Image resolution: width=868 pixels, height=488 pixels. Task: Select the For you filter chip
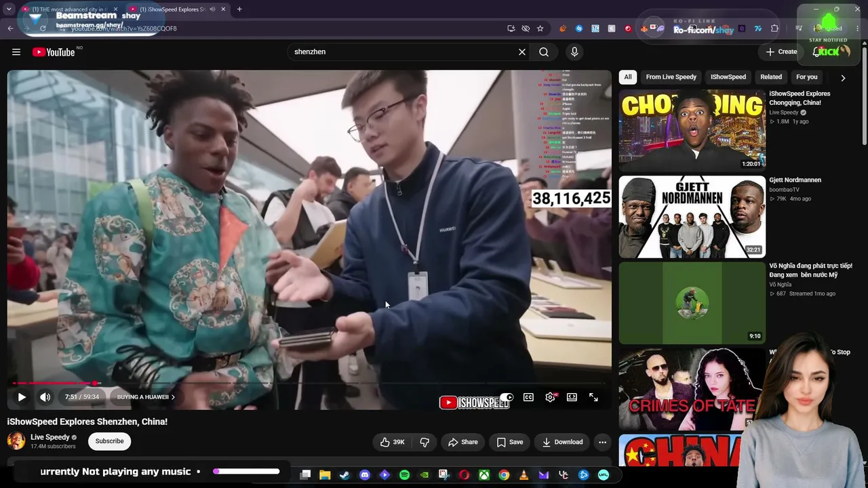(x=806, y=77)
